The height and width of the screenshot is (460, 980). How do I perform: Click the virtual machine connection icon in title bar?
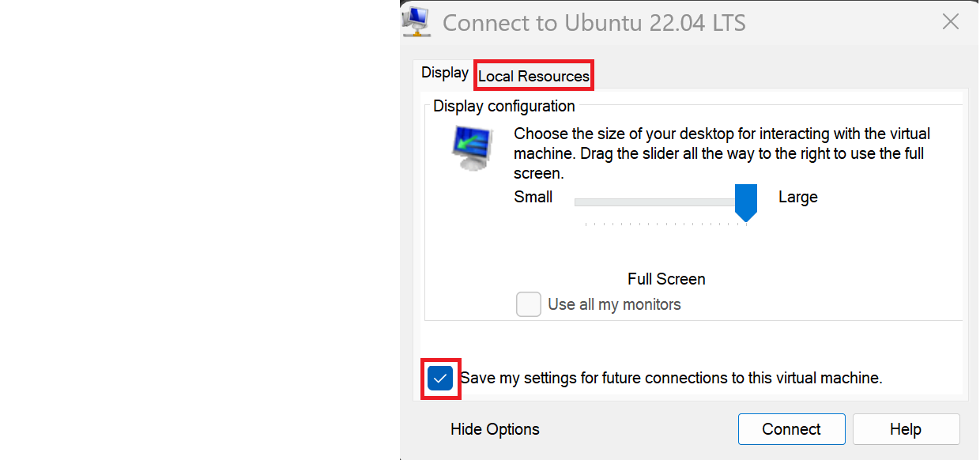pyautogui.click(x=416, y=21)
